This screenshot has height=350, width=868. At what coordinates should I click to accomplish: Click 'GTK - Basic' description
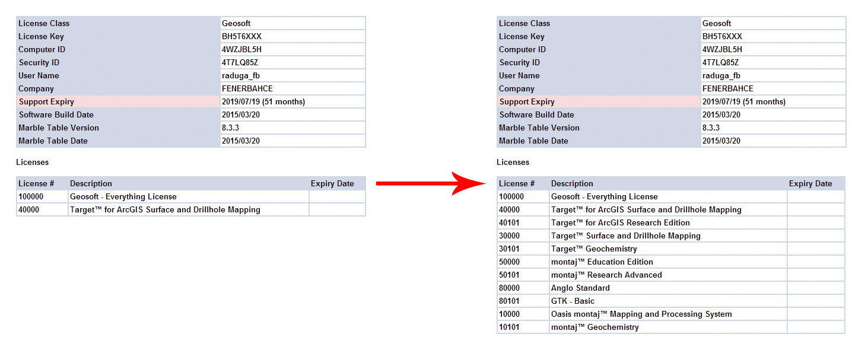[x=573, y=301]
